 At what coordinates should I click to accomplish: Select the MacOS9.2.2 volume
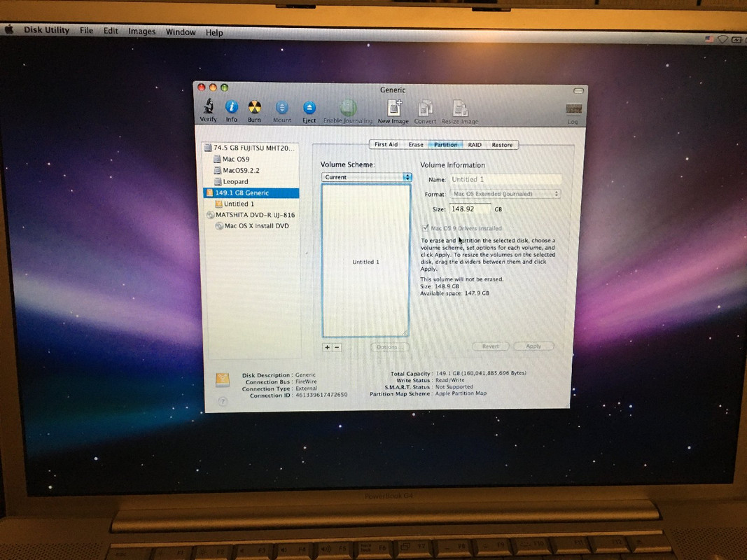pyautogui.click(x=237, y=170)
